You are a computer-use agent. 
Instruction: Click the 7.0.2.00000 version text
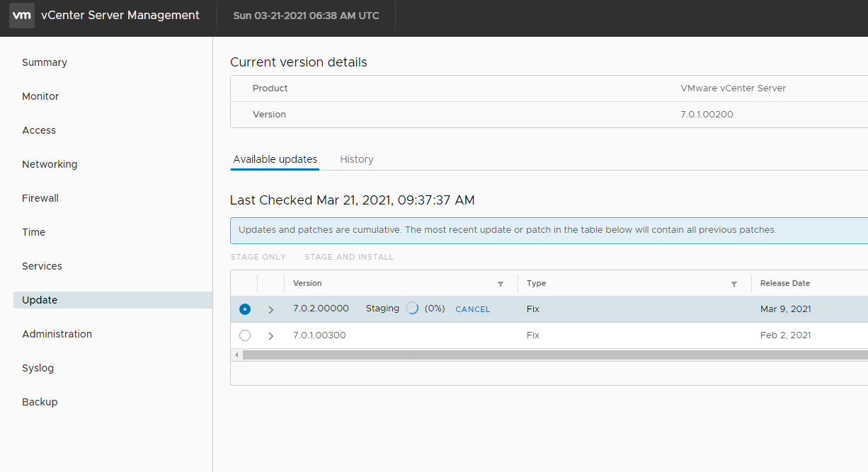tap(321, 309)
